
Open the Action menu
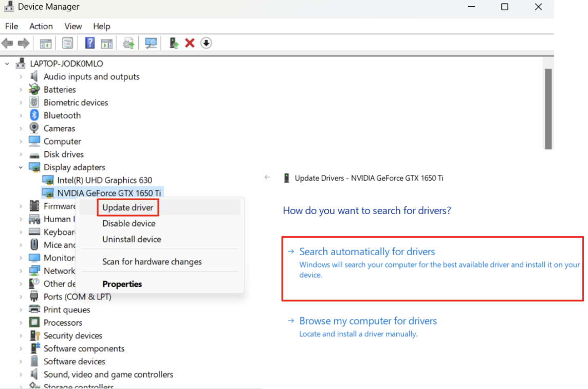coord(41,26)
